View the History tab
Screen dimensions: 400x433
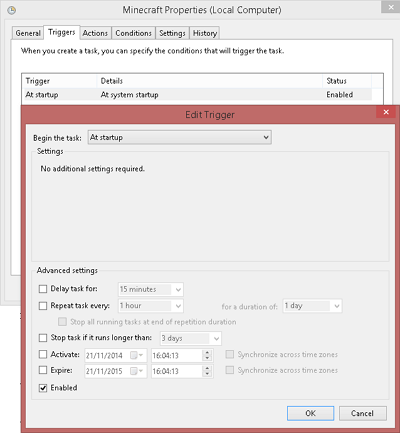tap(205, 33)
